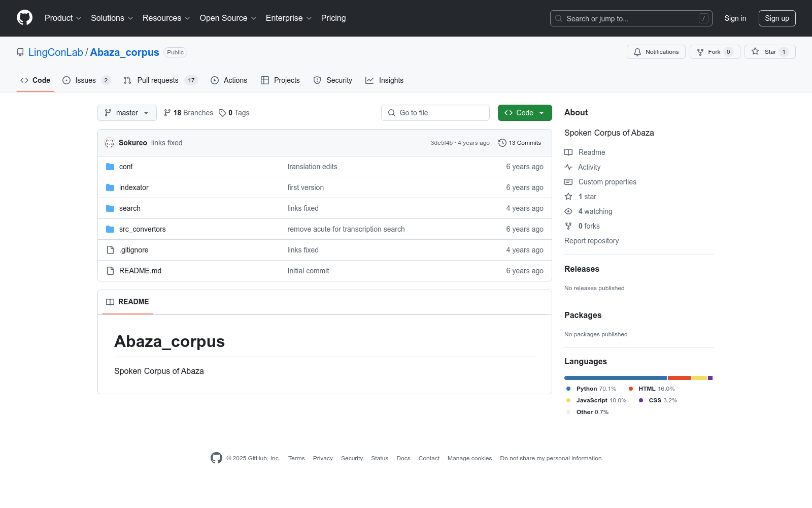812x508 pixels.
Task: Click the Go to file search box
Action: pyautogui.click(x=435, y=113)
